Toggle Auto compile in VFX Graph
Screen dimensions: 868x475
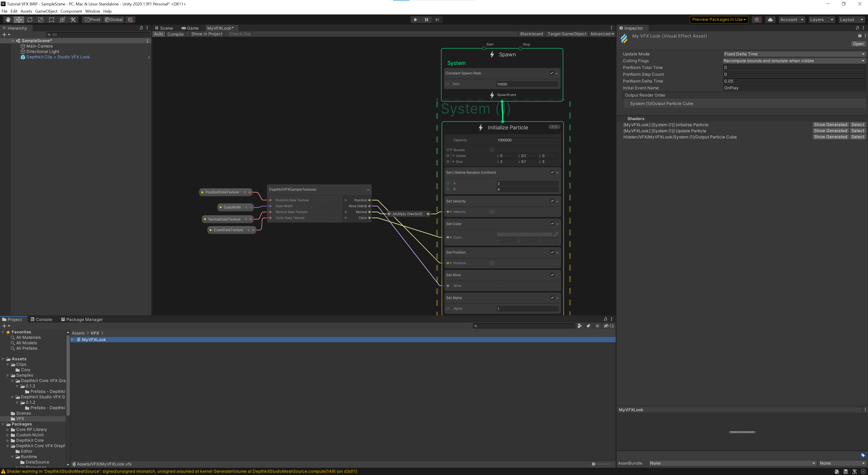(x=159, y=34)
